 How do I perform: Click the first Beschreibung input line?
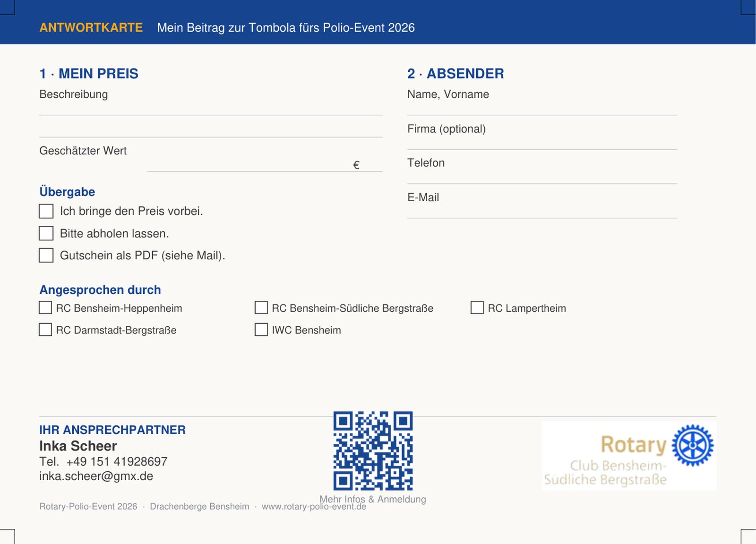click(x=211, y=109)
